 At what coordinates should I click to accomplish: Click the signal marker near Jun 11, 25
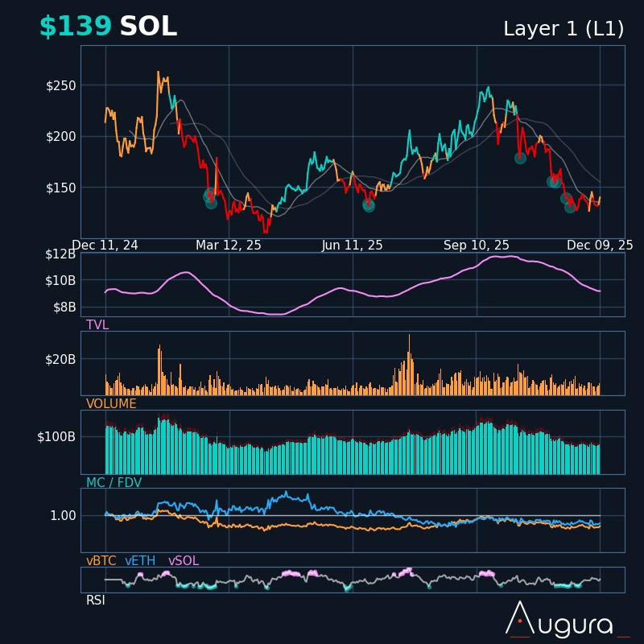(x=369, y=205)
